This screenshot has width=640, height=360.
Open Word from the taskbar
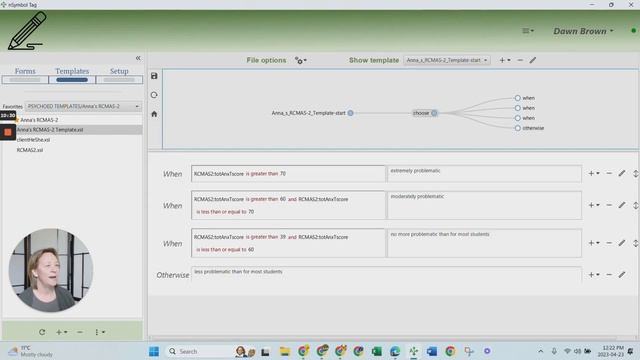(x=432, y=351)
